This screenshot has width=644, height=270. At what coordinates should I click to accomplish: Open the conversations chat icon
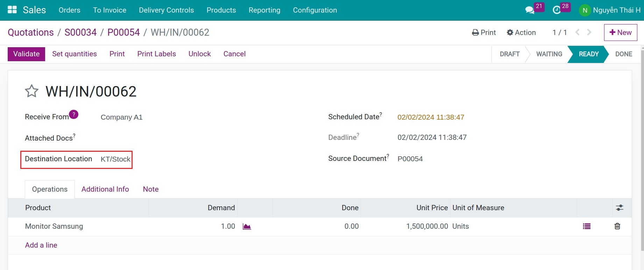click(x=530, y=10)
